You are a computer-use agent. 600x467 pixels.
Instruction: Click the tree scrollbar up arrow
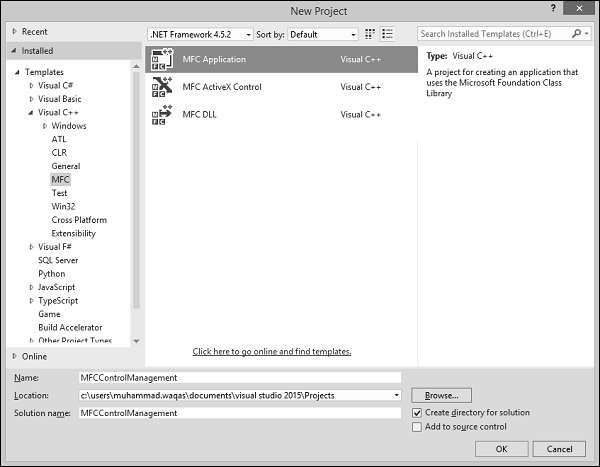(136, 67)
